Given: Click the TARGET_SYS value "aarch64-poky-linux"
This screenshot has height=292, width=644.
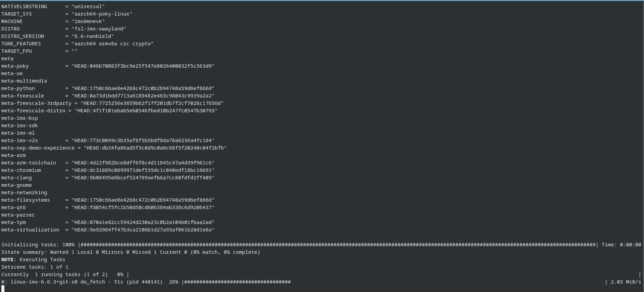Looking at the screenshot, I should tap(102, 14).
